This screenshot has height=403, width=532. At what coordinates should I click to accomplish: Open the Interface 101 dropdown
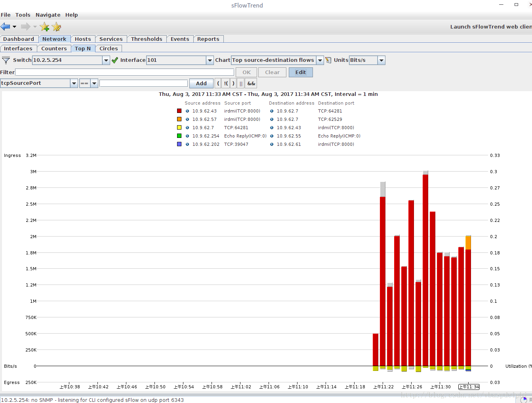pyautogui.click(x=210, y=60)
